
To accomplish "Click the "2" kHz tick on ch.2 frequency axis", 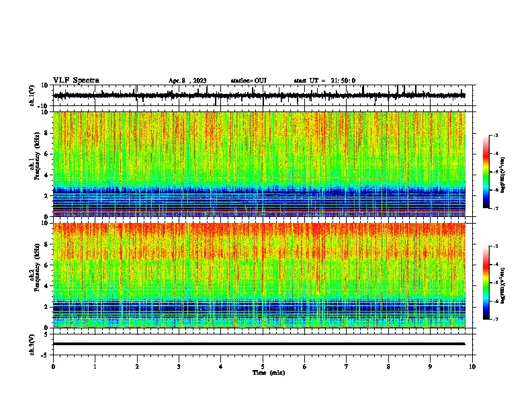I will 46,307.
